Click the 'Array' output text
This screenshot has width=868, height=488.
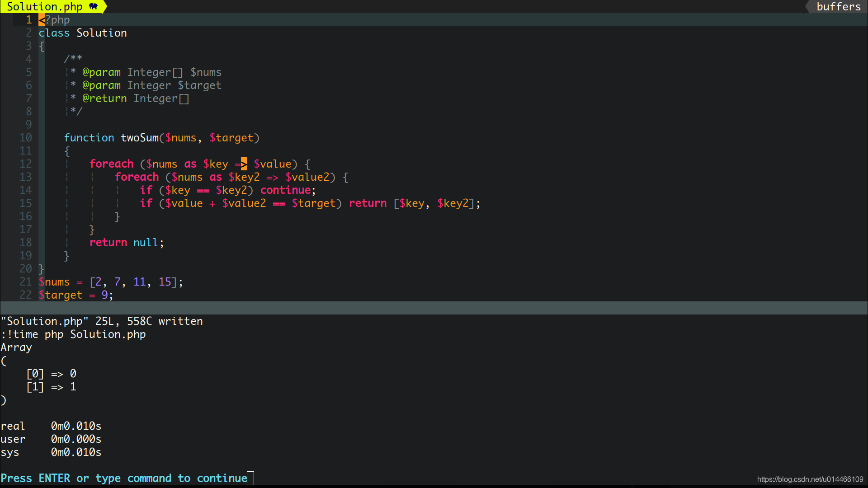tap(16, 347)
